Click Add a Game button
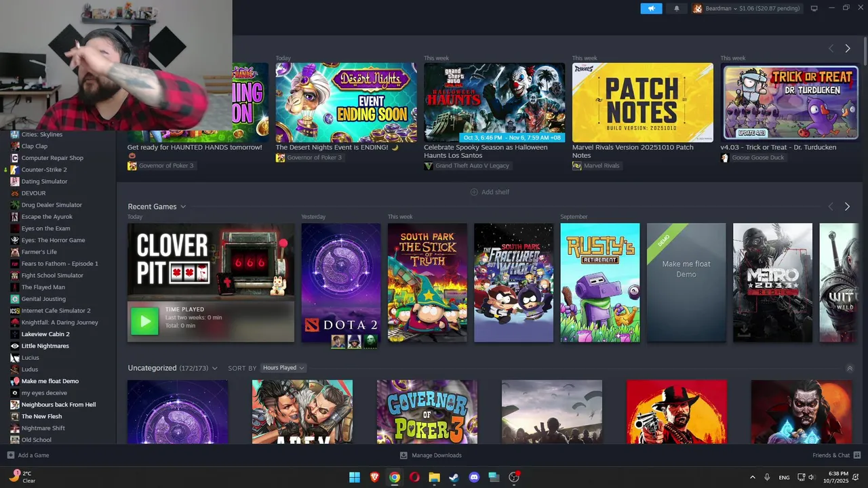Image resolution: width=868 pixels, height=488 pixels. coord(28,455)
